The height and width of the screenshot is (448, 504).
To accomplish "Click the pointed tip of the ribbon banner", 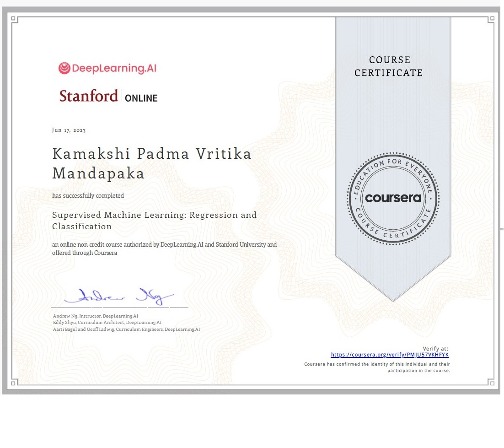I will (393, 300).
